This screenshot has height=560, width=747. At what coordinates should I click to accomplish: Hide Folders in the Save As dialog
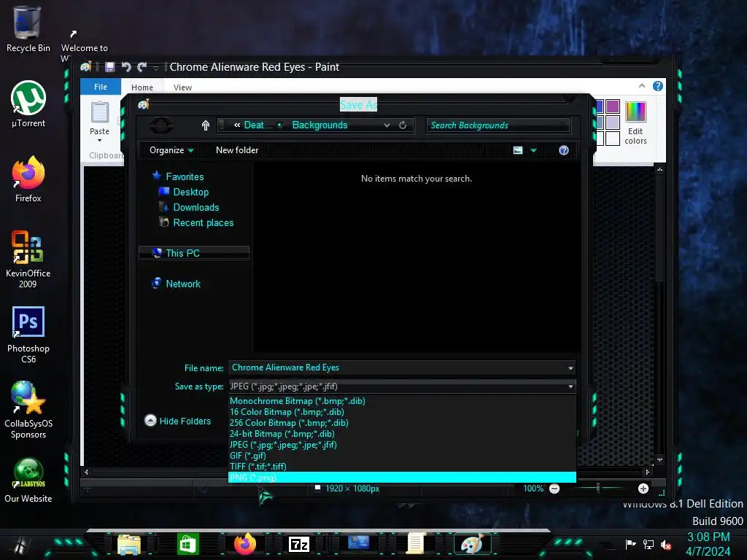pos(178,421)
